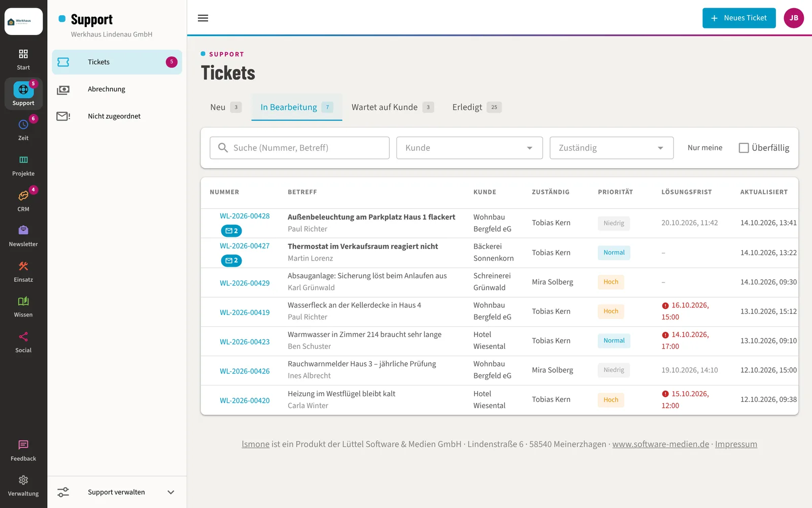Open ticket WL-2026-00420

(245, 401)
